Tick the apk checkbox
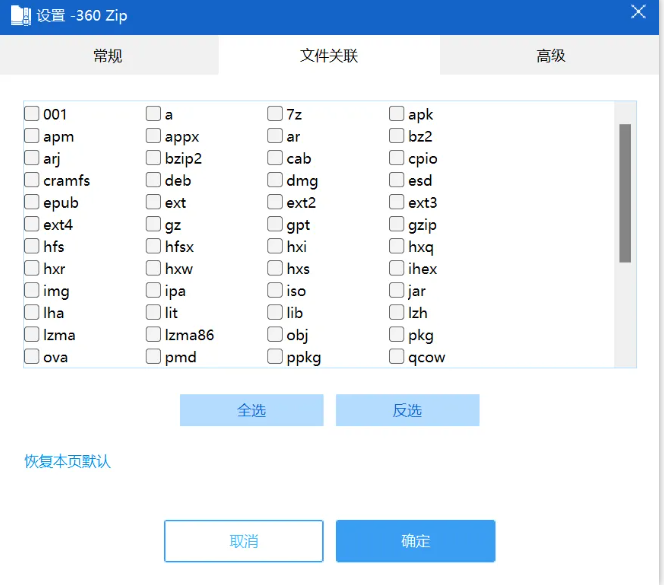The image size is (664, 585). [x=396, y=114]
